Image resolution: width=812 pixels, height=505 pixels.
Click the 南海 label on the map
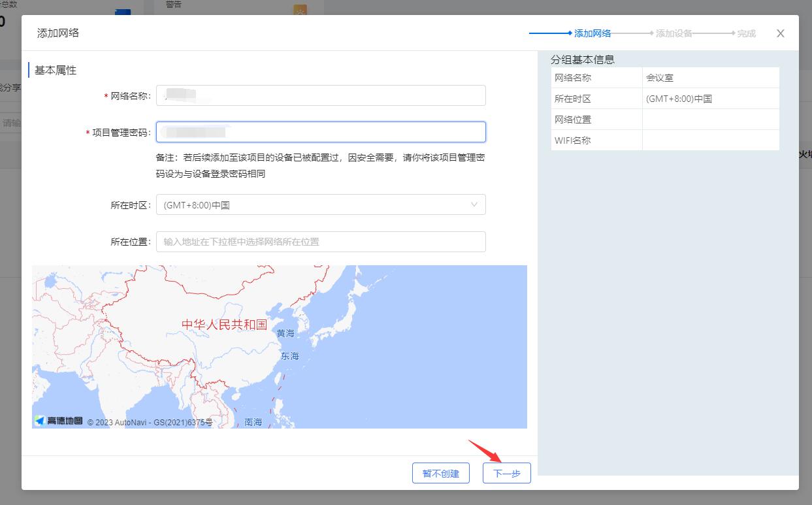coord(253,422)
